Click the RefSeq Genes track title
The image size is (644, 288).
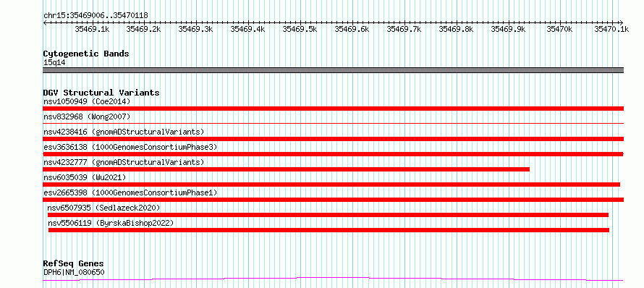(73, 264)
